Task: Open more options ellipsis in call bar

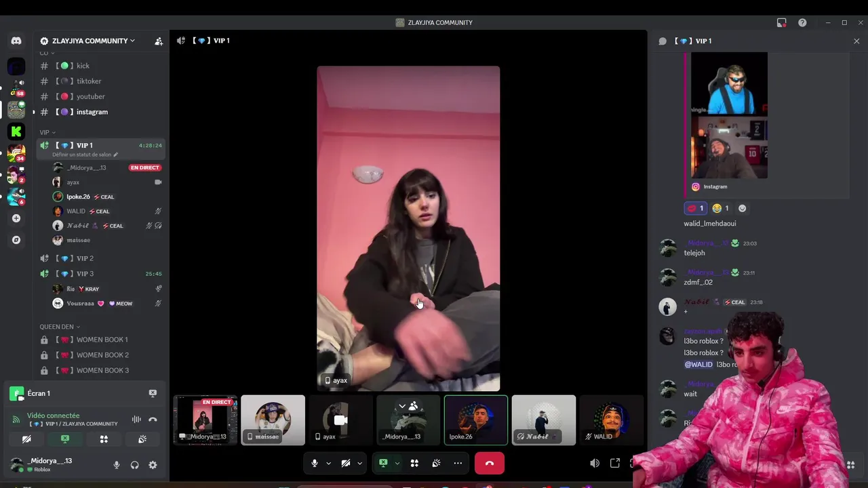Action: pos(458,463)
